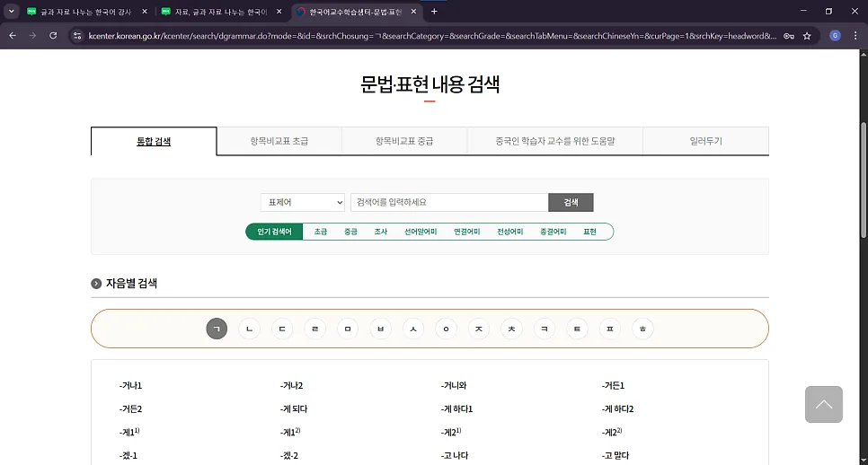Click the 검색 button

(571, 202)
